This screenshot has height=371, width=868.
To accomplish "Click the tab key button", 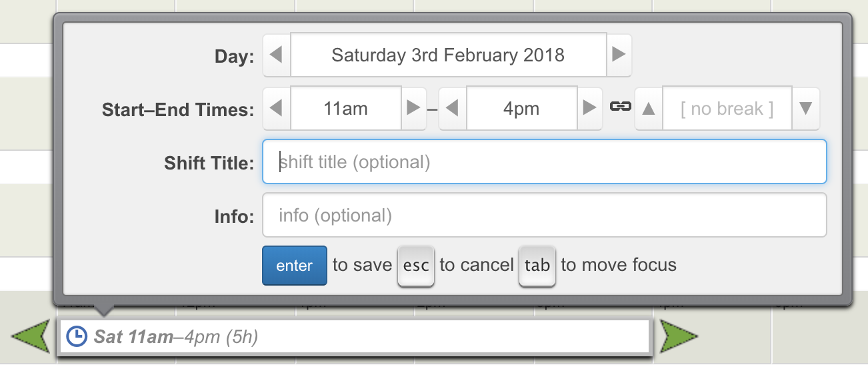I will click(x=537, y=266).
